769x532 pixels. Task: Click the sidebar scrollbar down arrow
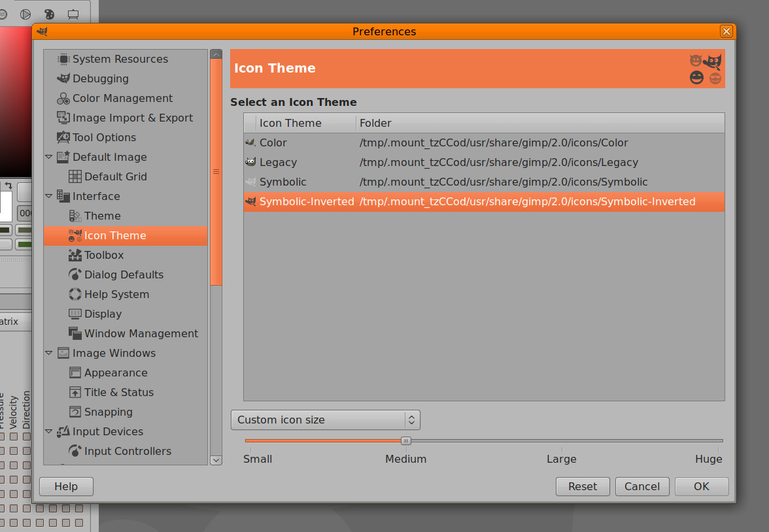click(216, 460)
